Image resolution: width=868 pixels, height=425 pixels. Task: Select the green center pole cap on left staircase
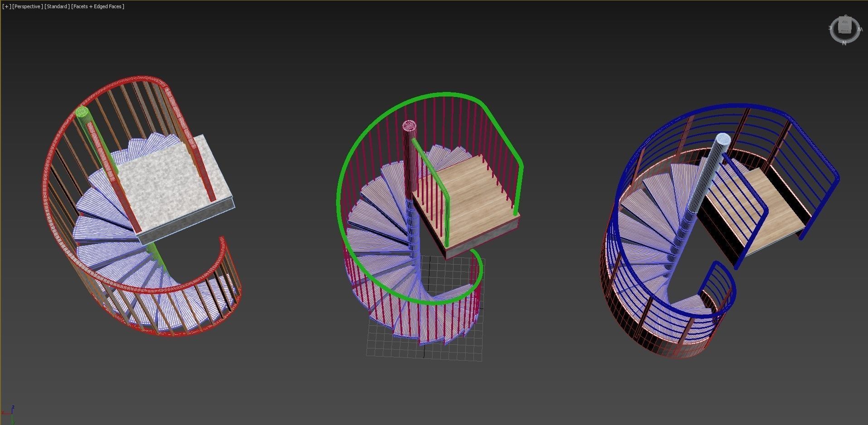[82, 111]
